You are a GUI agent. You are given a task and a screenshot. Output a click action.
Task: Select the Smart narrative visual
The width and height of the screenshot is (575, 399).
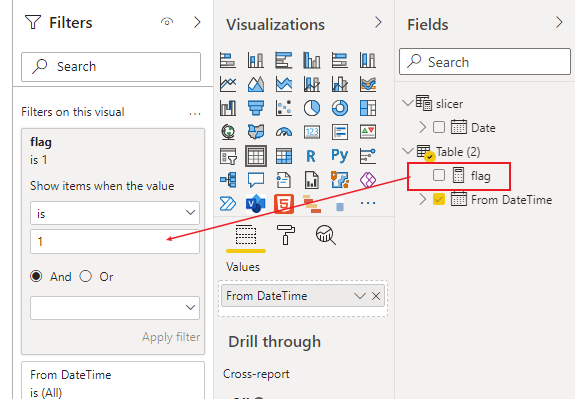[x=283, y=180]
